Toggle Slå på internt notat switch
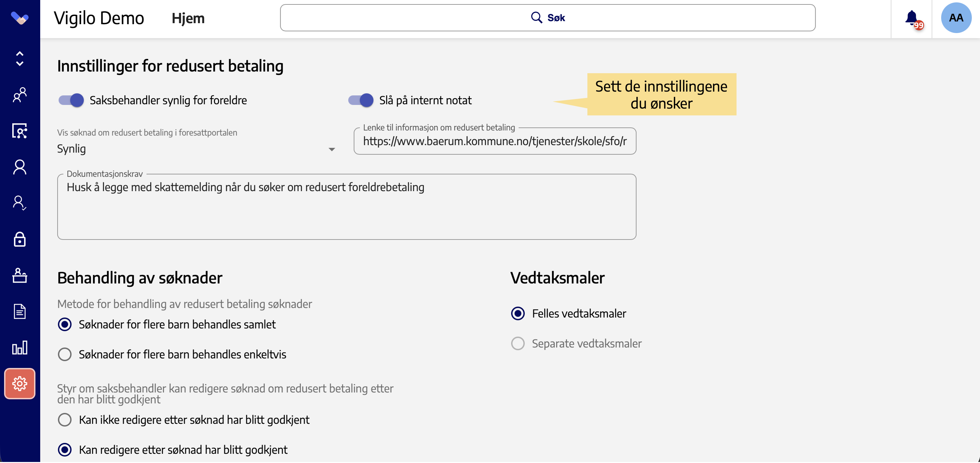This screenshot has height=463, width=980. point(361,100)
